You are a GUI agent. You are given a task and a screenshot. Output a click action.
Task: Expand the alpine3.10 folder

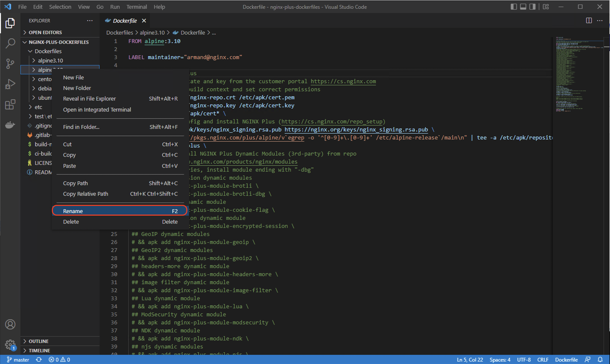60,61
